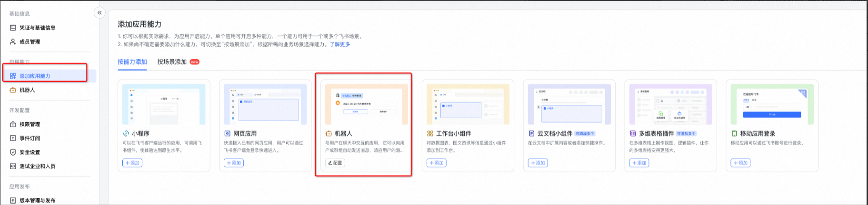The height and width of the screenshot is (205, 868).
Task: Click the 多维表格插件 title icon
Action: [x=633, y=133]
